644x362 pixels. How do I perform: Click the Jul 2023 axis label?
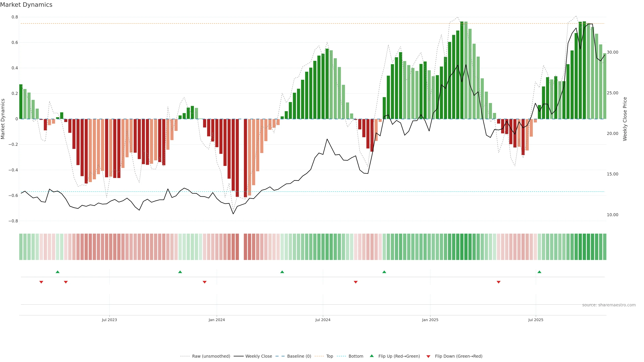coord(109,320)
